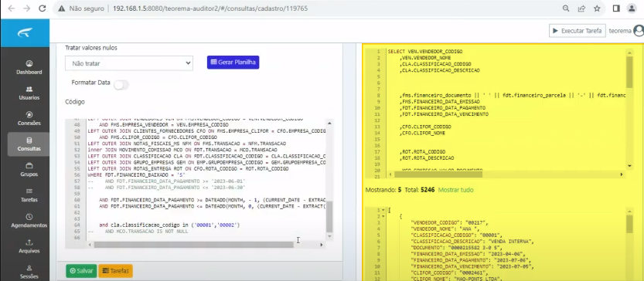Image resolution: width=644 pixels, height=281 pixels.
Task: Click the teorema username text
Action: click(x=620, y=31)
